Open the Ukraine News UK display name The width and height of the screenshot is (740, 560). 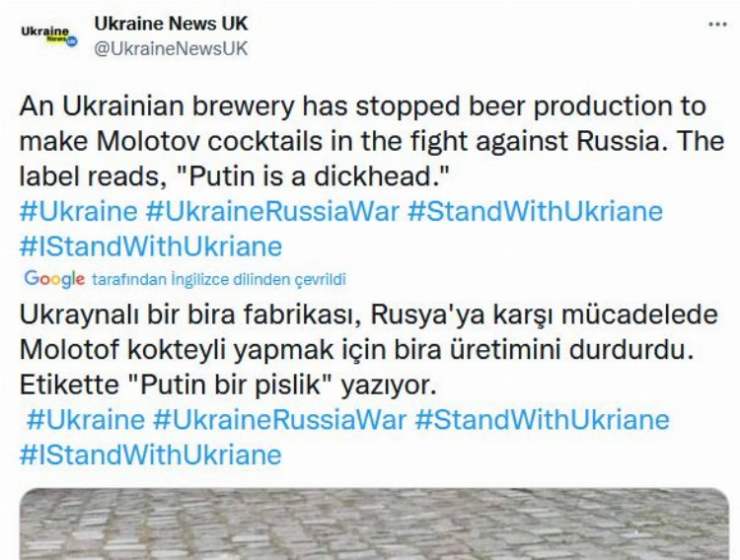click(x=171, y=23)
